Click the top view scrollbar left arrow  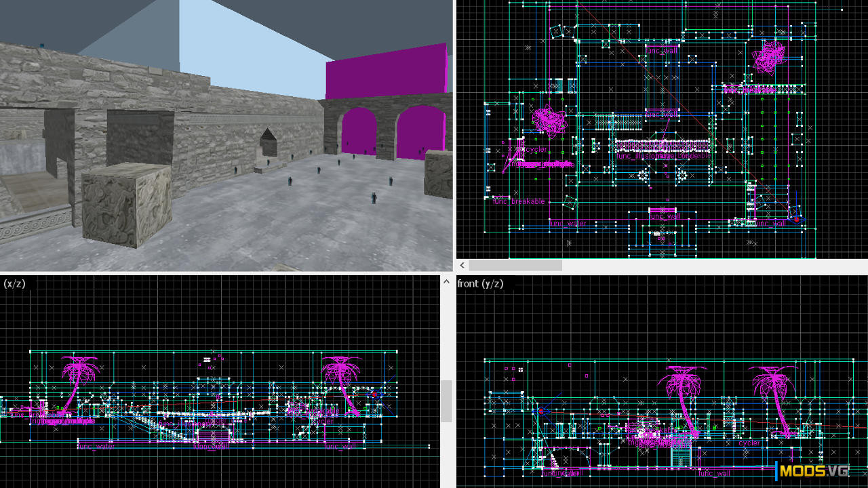pyautogui.click(x=462, y=265)
